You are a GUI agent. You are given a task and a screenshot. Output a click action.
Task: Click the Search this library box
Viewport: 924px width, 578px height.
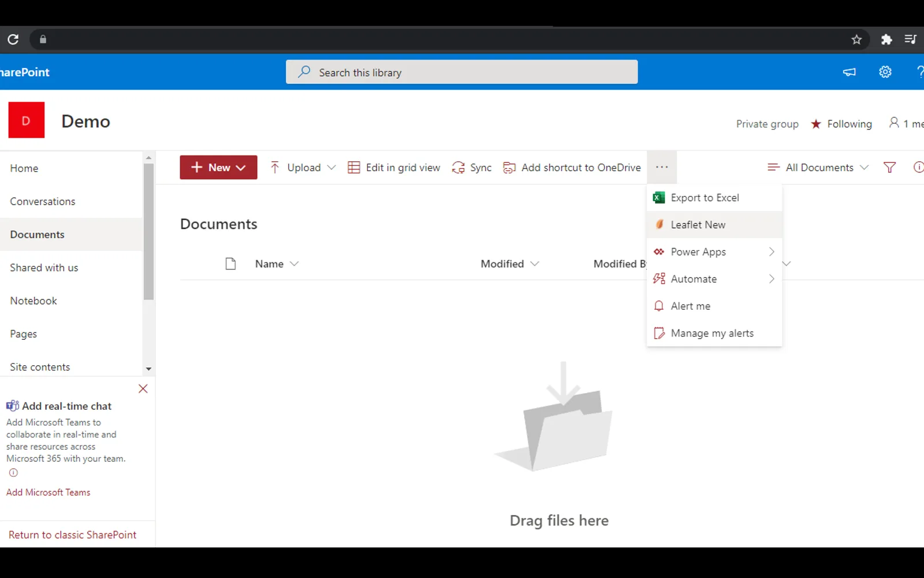click(x=461, y=72)
